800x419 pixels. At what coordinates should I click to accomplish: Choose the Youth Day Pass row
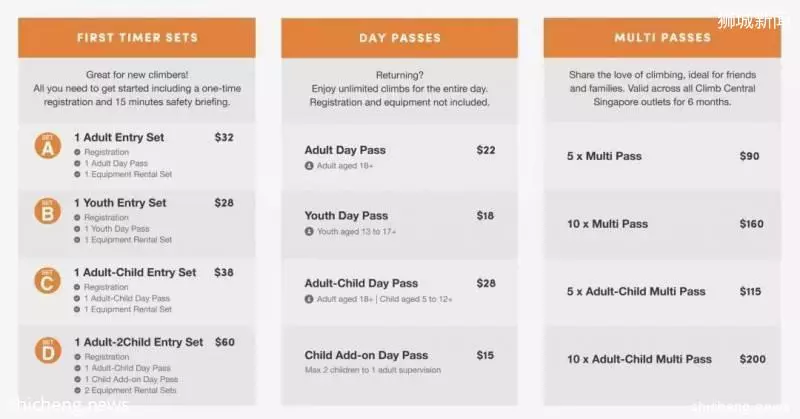coord(399,224)
